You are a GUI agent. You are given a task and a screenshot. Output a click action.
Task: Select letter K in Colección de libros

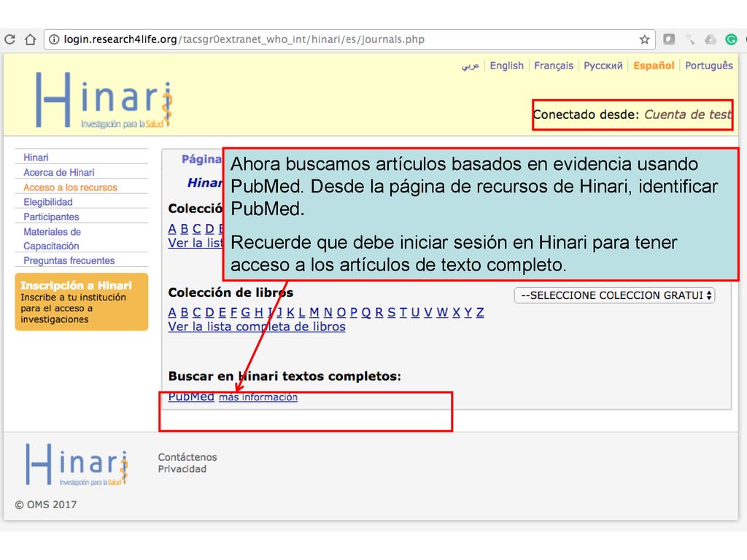pos(290,312)
